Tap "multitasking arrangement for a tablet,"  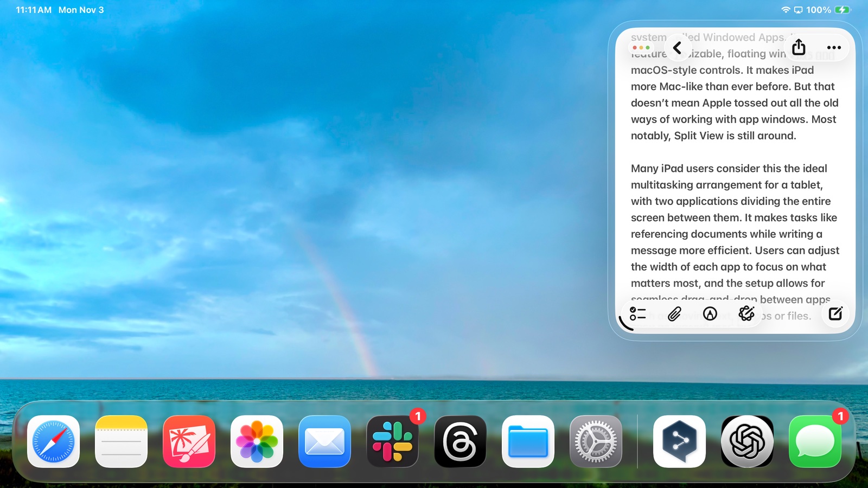(727, 185)
